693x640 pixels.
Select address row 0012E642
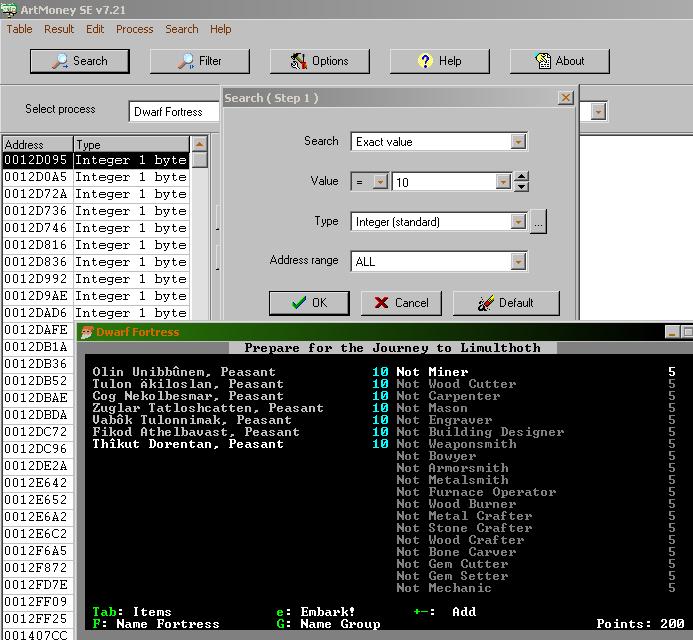(38, 483)
